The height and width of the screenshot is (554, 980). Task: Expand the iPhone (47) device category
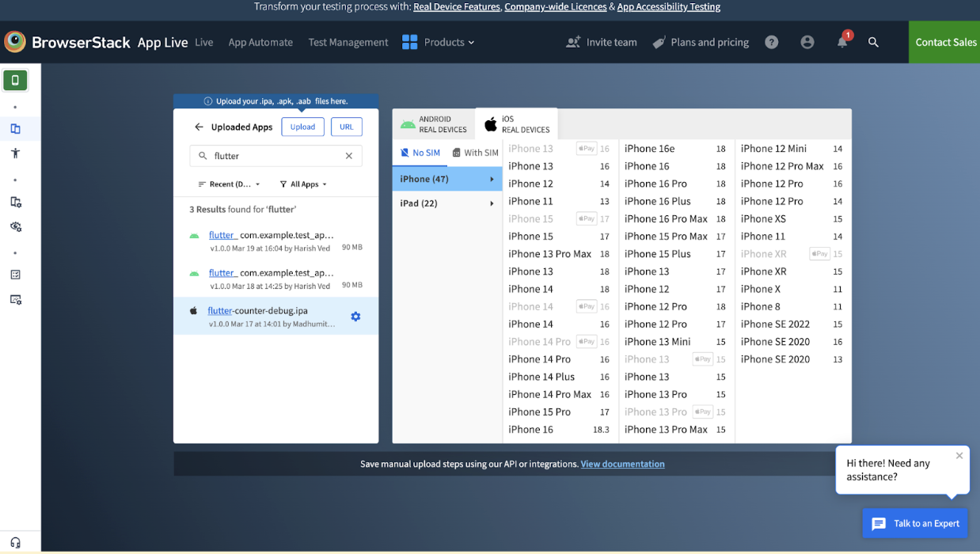click(x=447, y=179)
